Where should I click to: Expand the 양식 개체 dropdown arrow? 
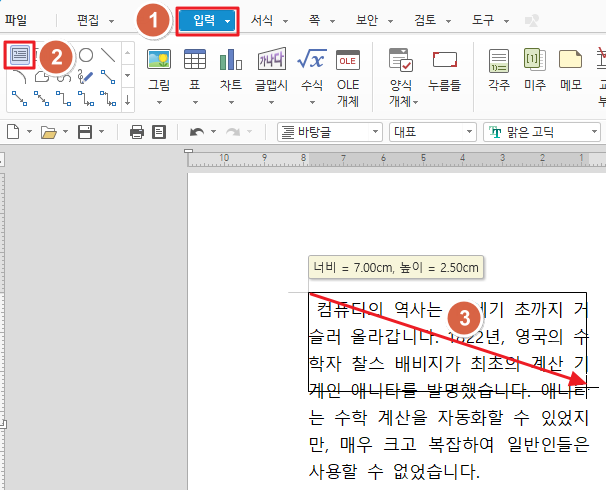[415, 103]
